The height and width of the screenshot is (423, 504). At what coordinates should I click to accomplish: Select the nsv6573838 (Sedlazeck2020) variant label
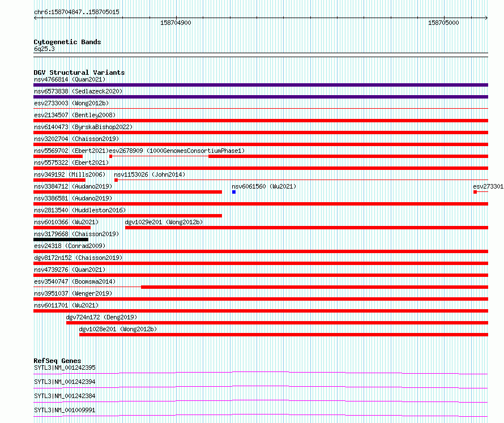[x=78, y=91]
